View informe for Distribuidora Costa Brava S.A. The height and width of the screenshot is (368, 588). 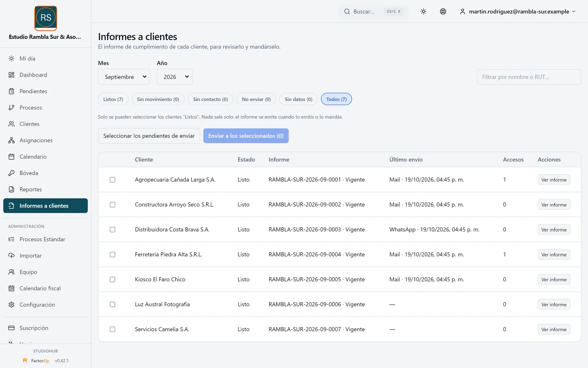click(x=554, y=230)
